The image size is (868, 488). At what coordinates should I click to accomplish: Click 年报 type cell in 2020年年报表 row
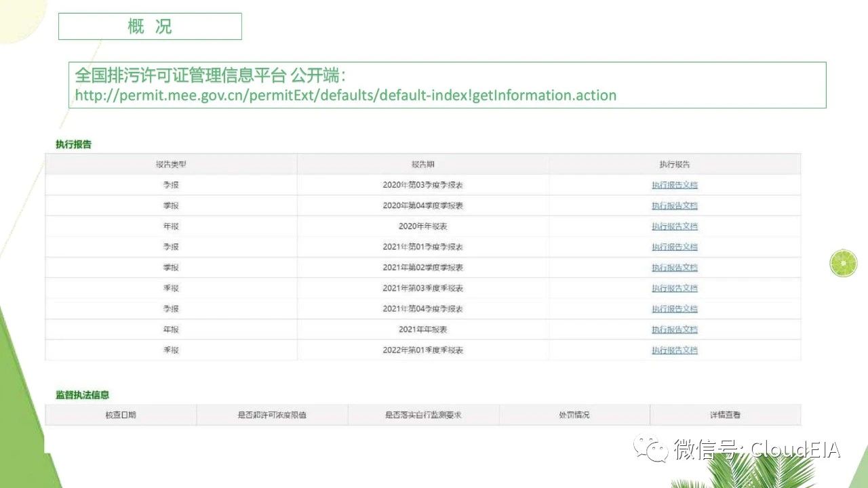(171, 226)
